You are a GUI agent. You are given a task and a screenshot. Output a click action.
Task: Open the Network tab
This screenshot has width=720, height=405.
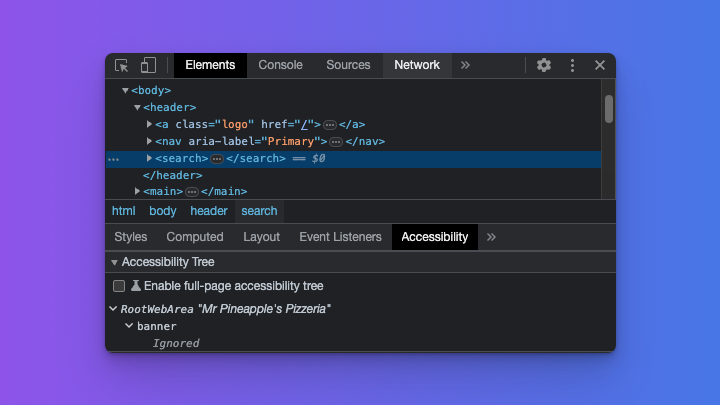click(x=417, y=65)
